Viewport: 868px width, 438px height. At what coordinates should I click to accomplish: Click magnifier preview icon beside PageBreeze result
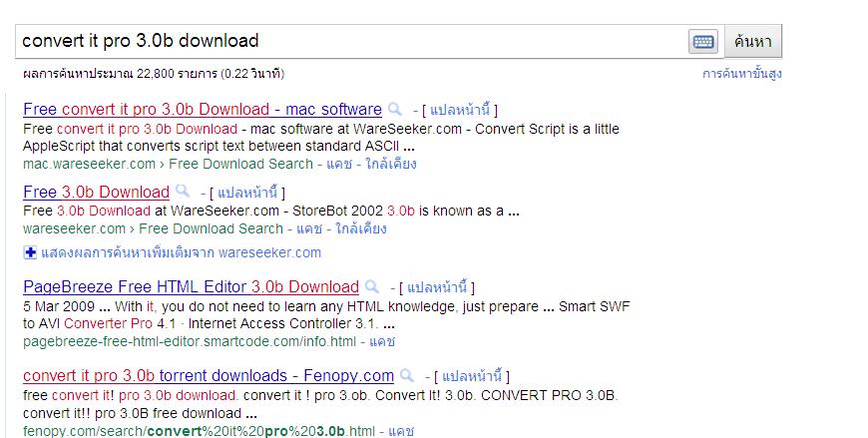(371, 287)
